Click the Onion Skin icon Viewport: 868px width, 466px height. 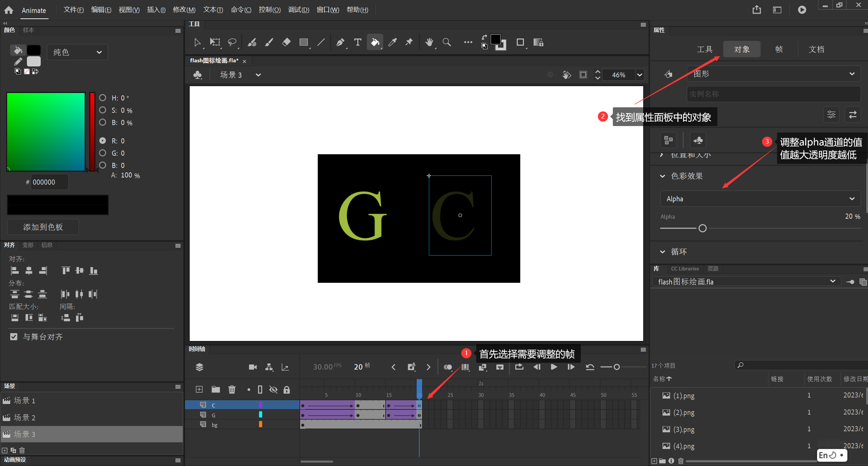click(448, 367)
